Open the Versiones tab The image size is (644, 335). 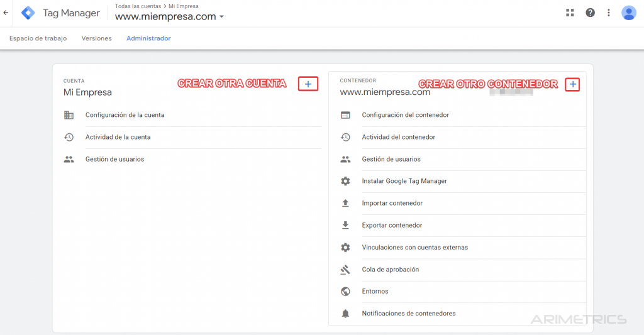[x=96, y=38]
